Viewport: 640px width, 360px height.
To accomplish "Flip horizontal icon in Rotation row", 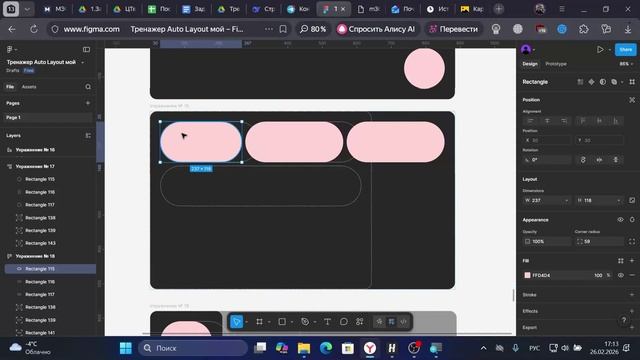I will pyautogui.click(x=599, y=160).
